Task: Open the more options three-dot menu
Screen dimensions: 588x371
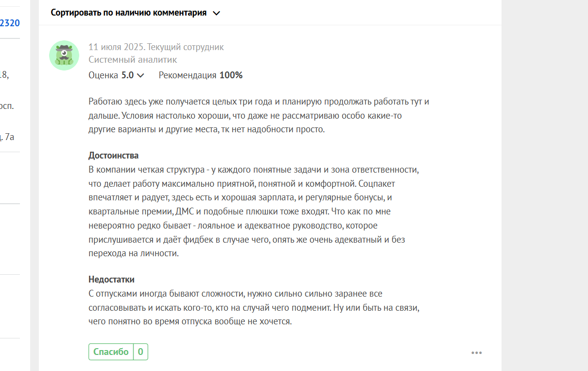Action: tap(476, 353)
